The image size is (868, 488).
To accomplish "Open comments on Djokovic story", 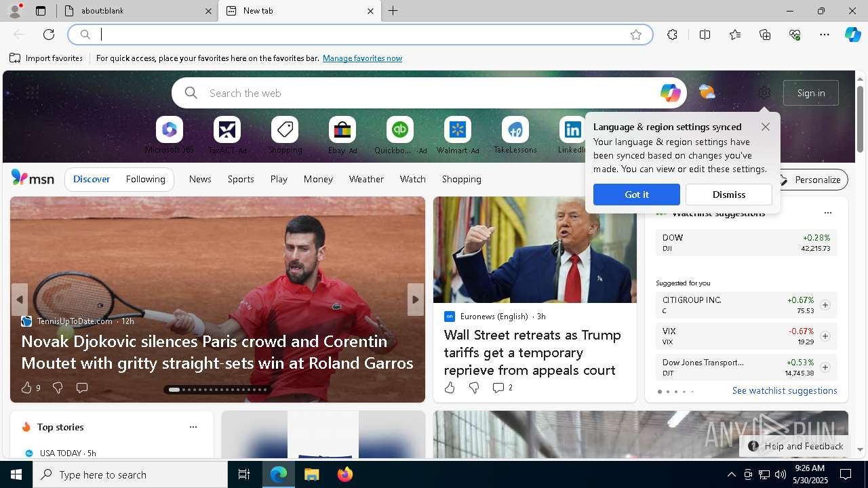I will point(82,388).
